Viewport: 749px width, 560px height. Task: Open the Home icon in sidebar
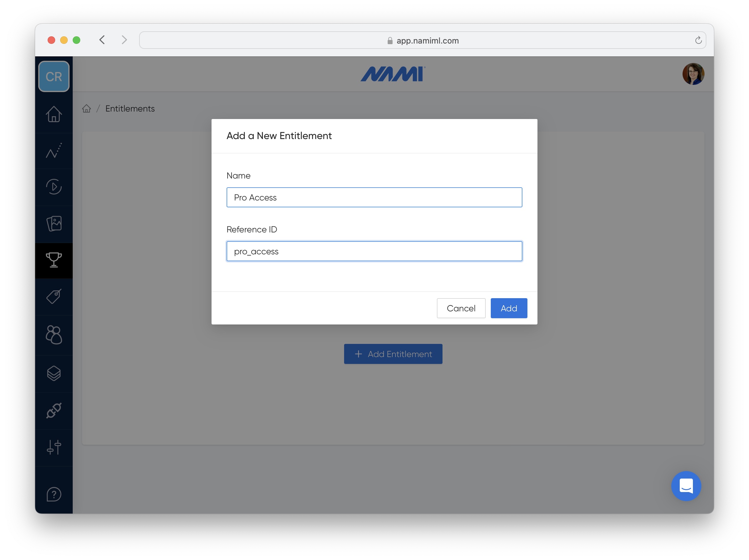pos(54,114)
